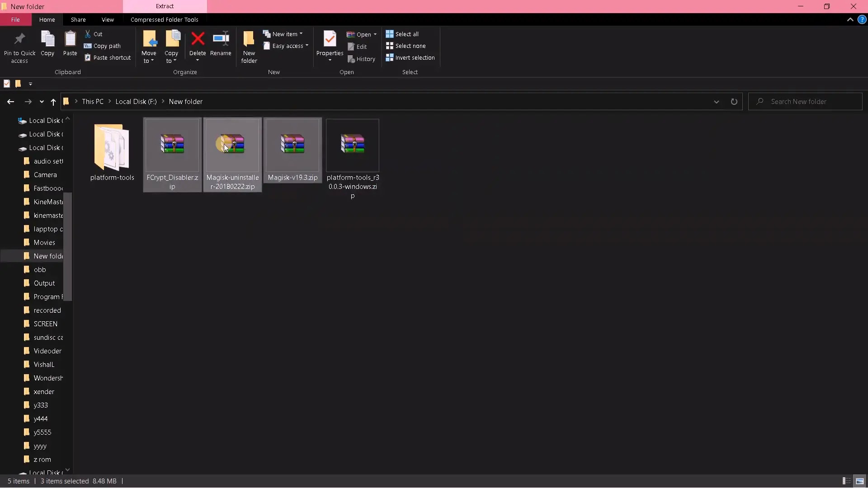Click Copy path button

tap(103, 46)
